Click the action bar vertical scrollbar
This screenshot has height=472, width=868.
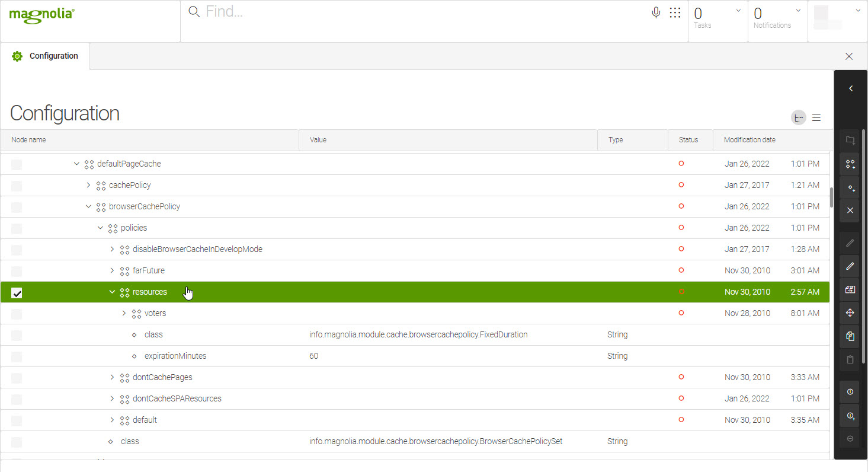[864, 245]
